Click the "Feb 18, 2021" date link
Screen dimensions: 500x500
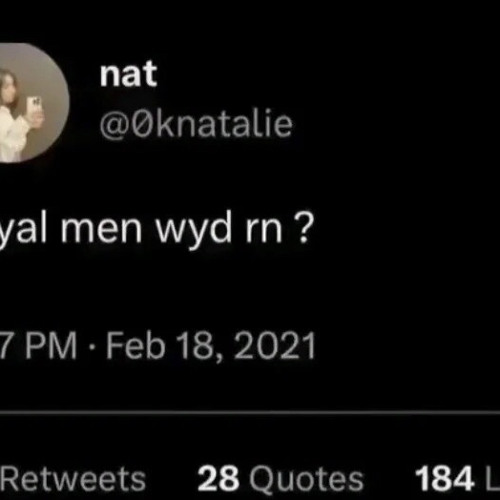[x=211, y=347]
